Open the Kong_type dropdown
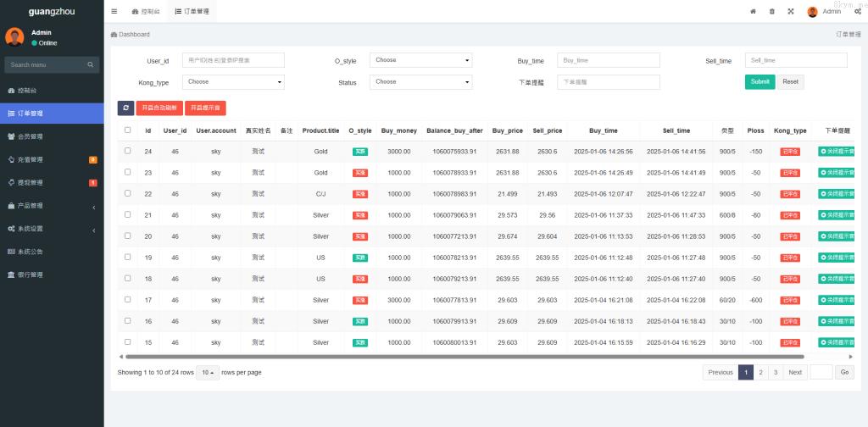868x427 pixels. (233, 82)
